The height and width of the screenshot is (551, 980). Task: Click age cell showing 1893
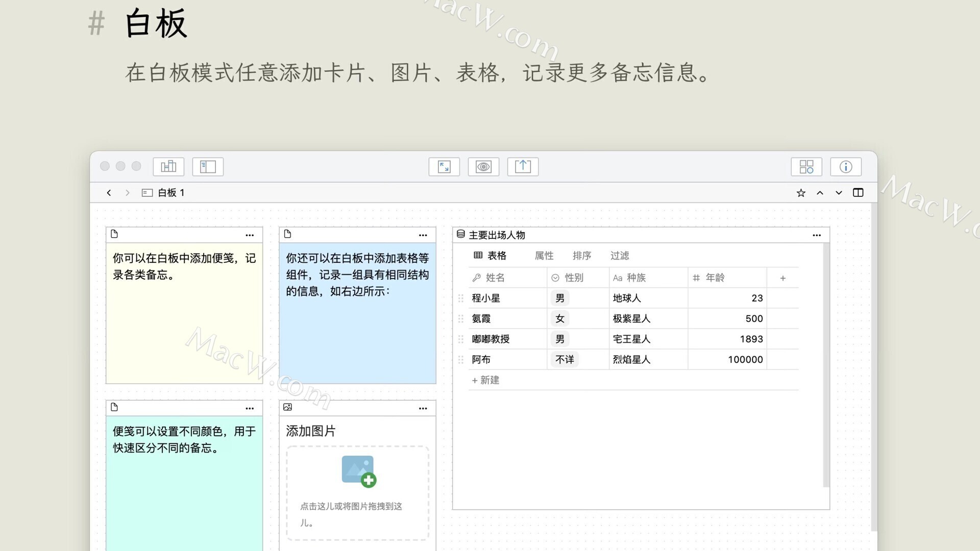pos(727,339)
